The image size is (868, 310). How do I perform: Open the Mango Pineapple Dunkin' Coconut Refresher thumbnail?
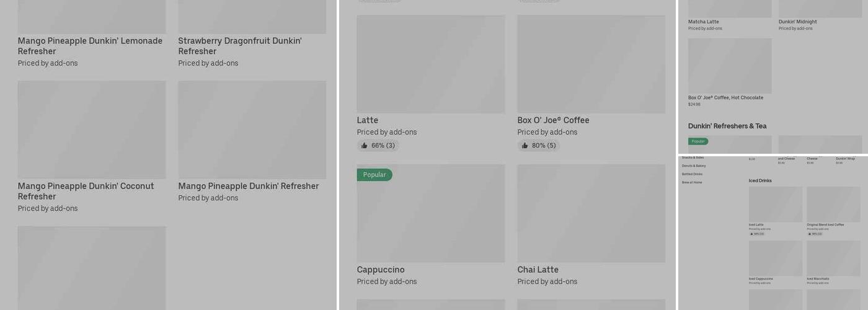coord(92,130)
